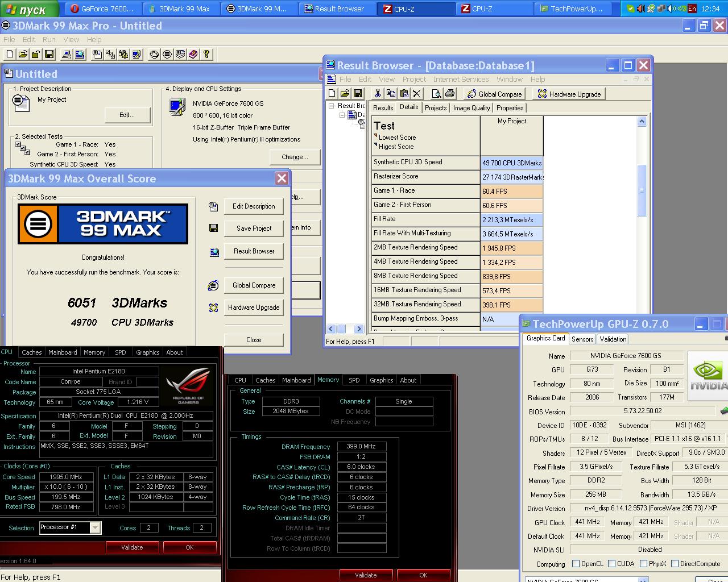Screen dimensions: 728x582
Task: Click Windows Start button labeled пуск
Action: (x=29, y=9)
